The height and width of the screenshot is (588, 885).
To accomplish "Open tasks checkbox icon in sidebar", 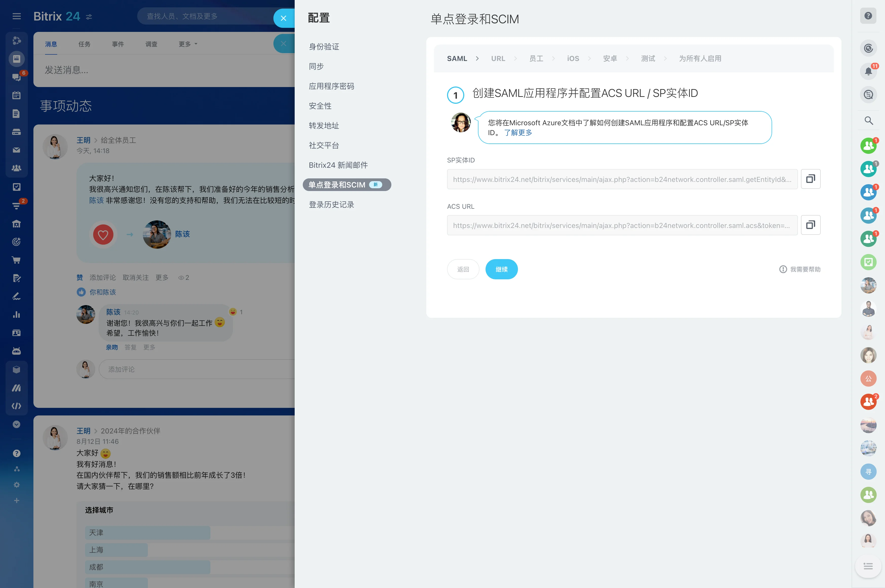I will click(16, 187).
